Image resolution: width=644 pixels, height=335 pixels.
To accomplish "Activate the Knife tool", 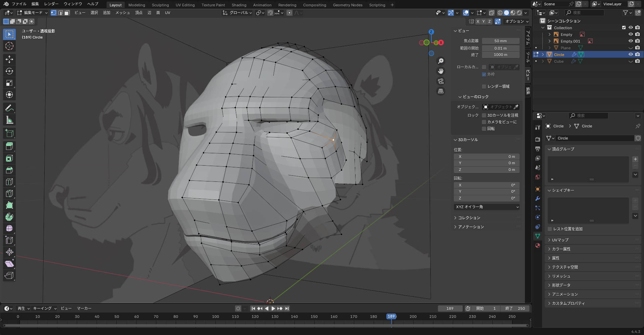I will pos(9,193).
